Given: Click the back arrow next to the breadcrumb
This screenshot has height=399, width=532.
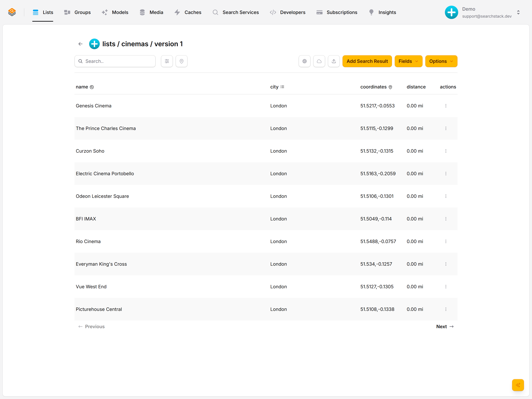Looking at the screenshot, I should [x=81, y=44].
